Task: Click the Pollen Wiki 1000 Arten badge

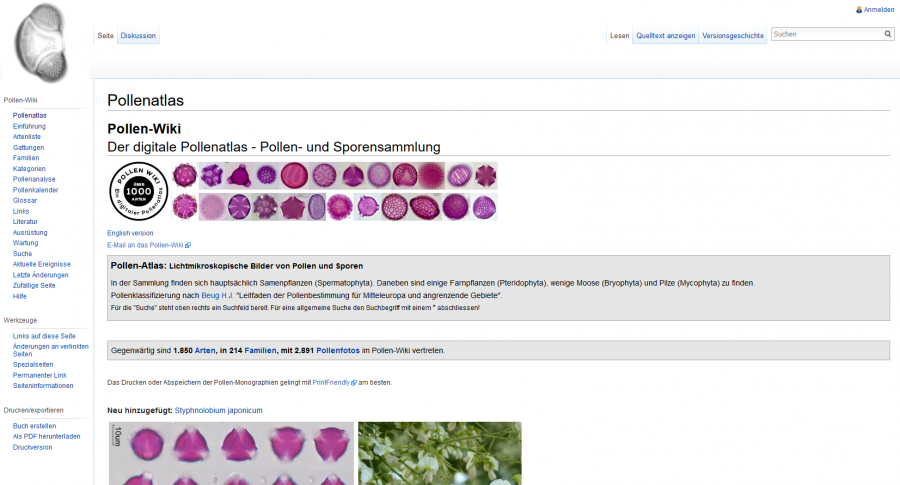Action: tap(138, 191)
